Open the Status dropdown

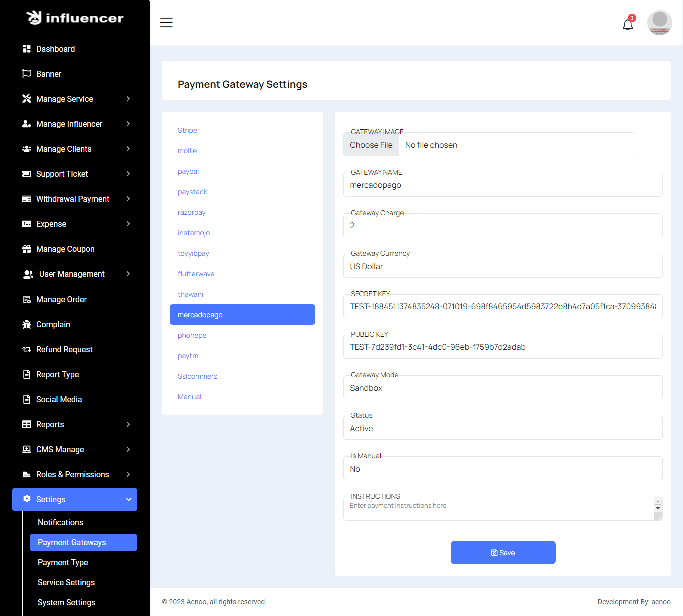[502, 428]
